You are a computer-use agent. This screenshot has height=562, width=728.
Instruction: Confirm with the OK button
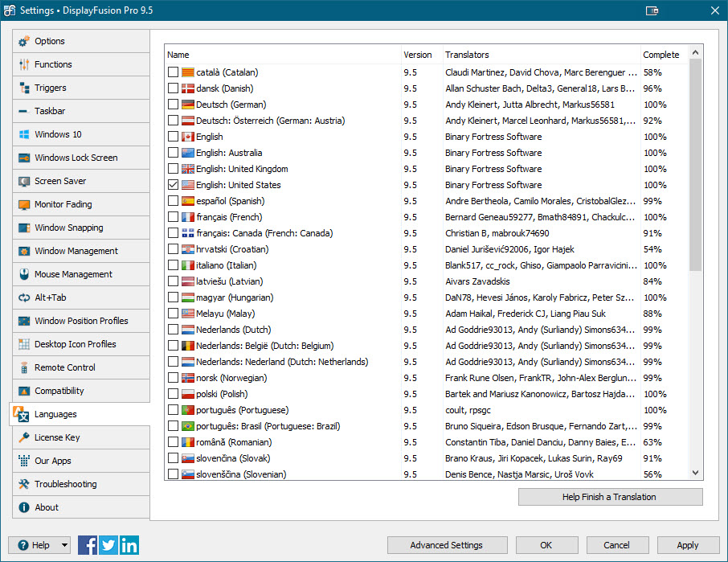tap(546, 545)
